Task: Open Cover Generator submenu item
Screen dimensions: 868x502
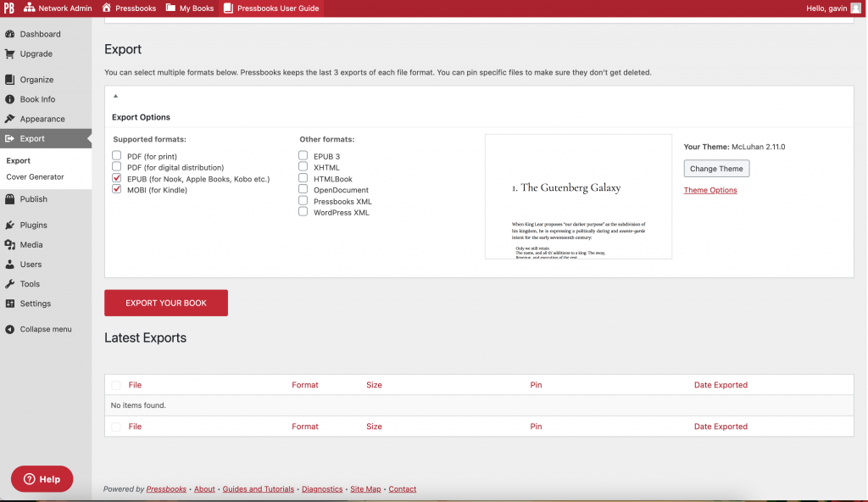Action: click(35, 176)
